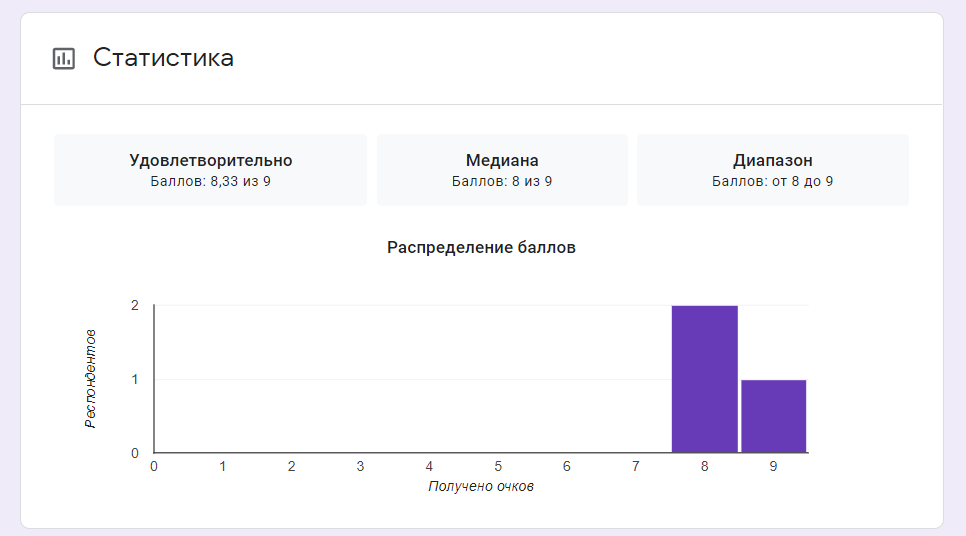Click the Распределение баллов chart title
This screenshot has width=966, height=536.
[x=481, y=247]
